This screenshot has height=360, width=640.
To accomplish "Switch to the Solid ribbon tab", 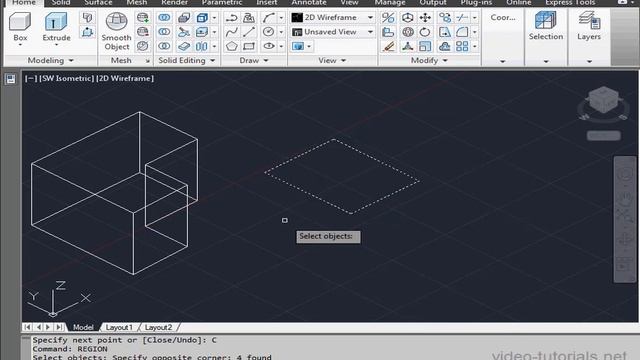I will pyautogui.click(x=61, y=2).
